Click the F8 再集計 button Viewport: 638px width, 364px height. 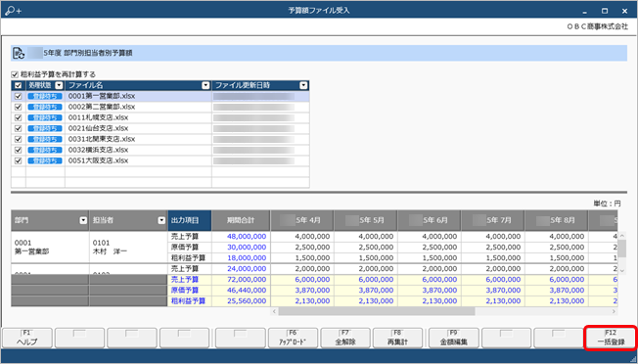[x=397, y=338]
